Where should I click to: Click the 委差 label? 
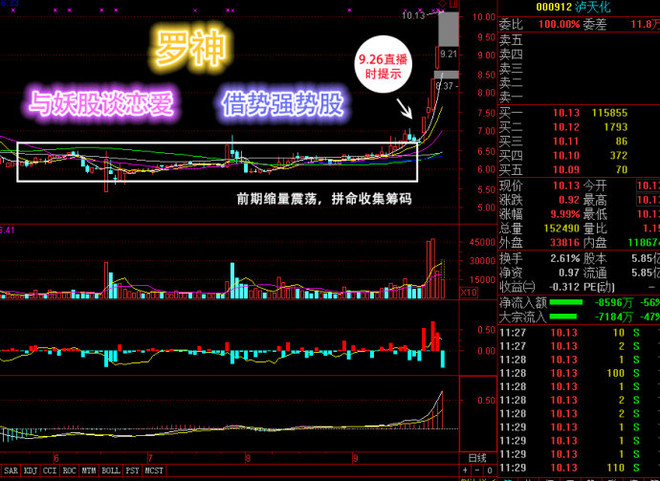point(595,24)
